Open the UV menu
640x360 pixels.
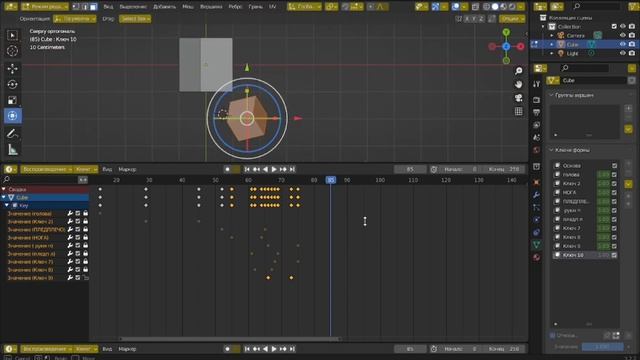pyautogui.click(x=272, y=7)
